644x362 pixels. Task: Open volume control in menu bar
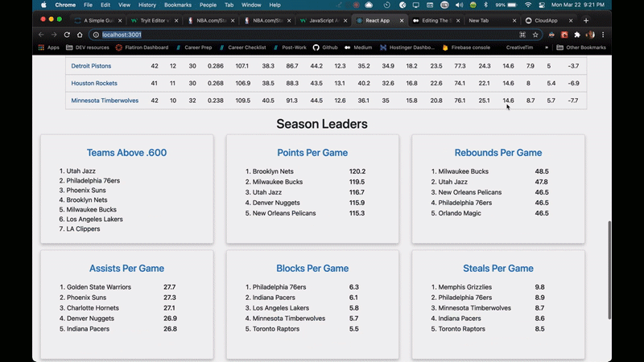tap(459, 5)
